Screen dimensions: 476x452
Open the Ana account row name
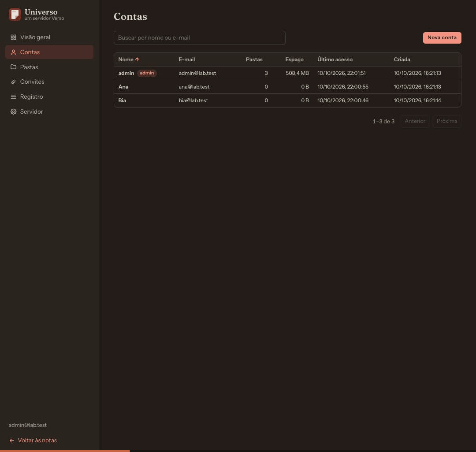123,87
